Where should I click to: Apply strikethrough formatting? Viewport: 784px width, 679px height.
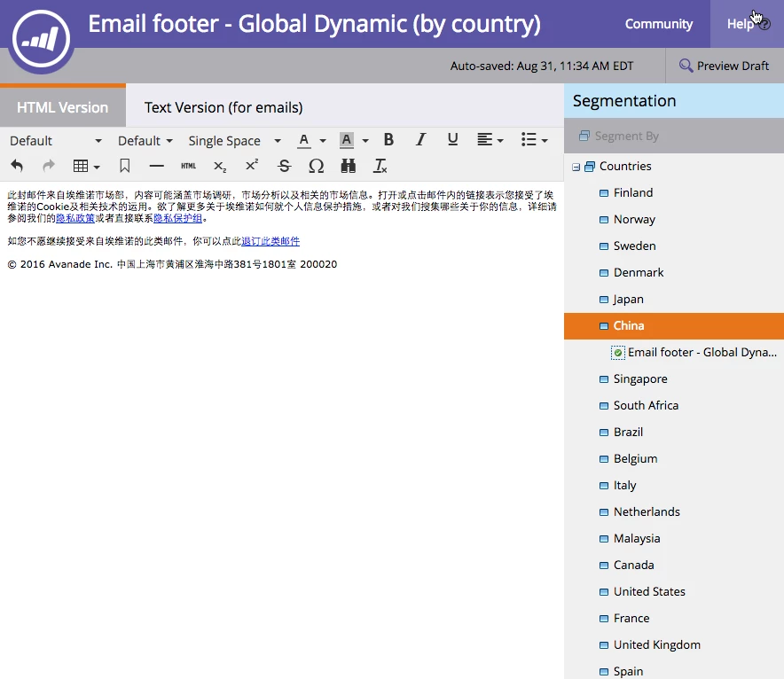coord(285,166)
